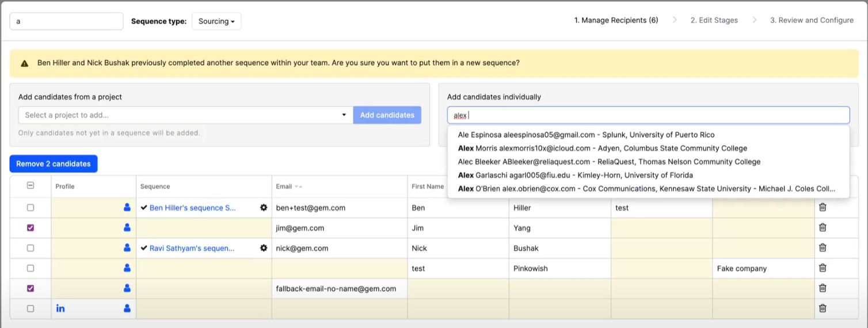This screenshot has height=328, width=868.
Task: Sort by the Email column arrows
Action: (298, 186)
